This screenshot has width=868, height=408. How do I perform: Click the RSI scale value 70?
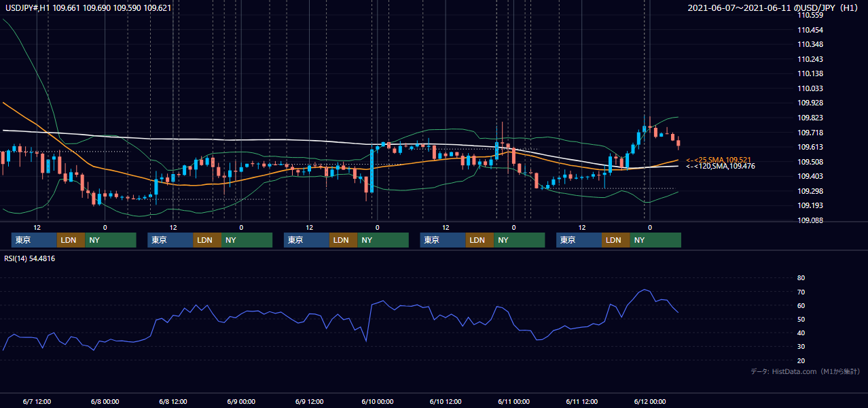point(801,292)
